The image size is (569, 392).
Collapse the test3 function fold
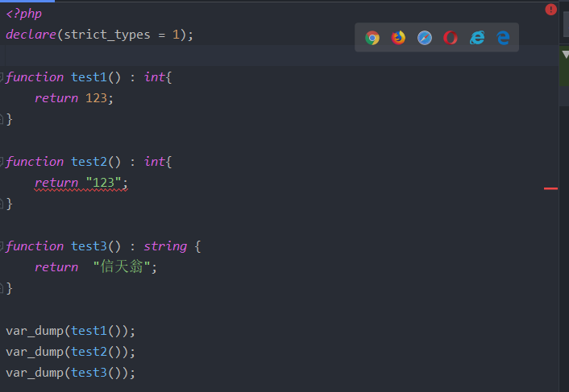pos(2,246)
